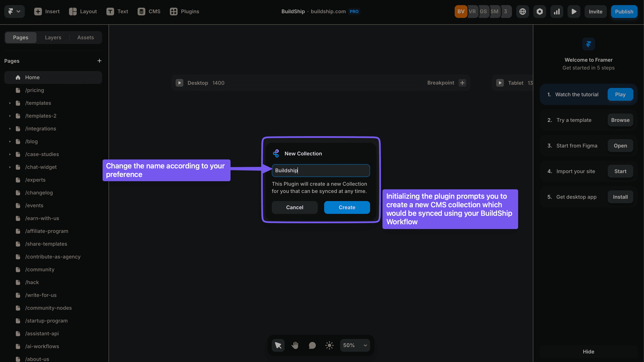
Task: Add a new page with plus icon
Action: [x=99, y=61]
